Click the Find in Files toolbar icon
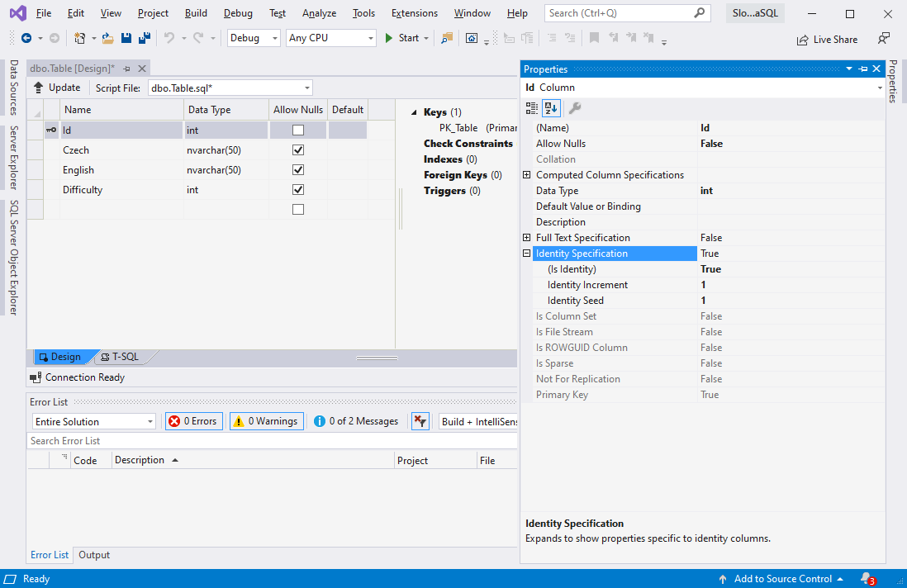 pyautogui.click(x=447, y=38)
